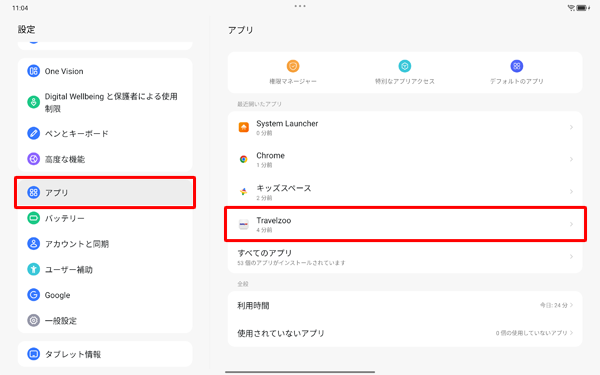The image size is (600, 375).
Task: Open タブレット情報 settings entry
Action: pos(105,354)
